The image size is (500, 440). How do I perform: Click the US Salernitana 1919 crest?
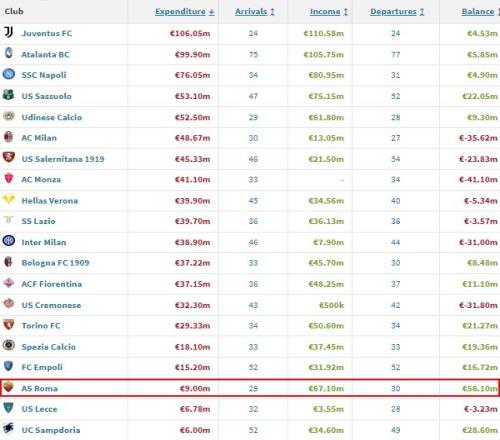[x=9, y=157]
